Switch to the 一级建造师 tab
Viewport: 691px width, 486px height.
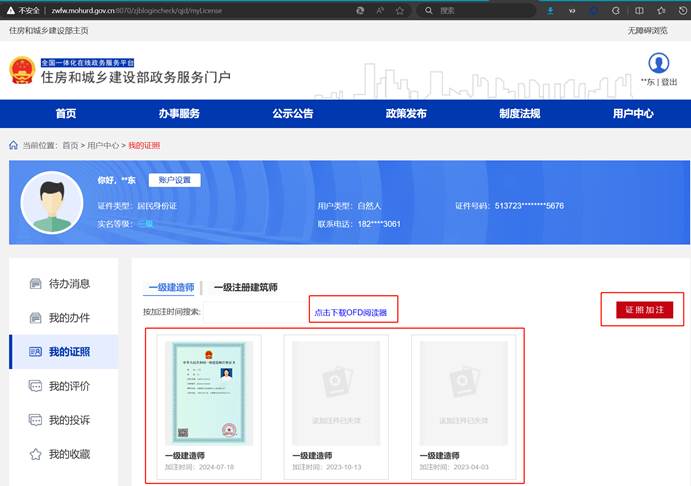coord(169,287)
